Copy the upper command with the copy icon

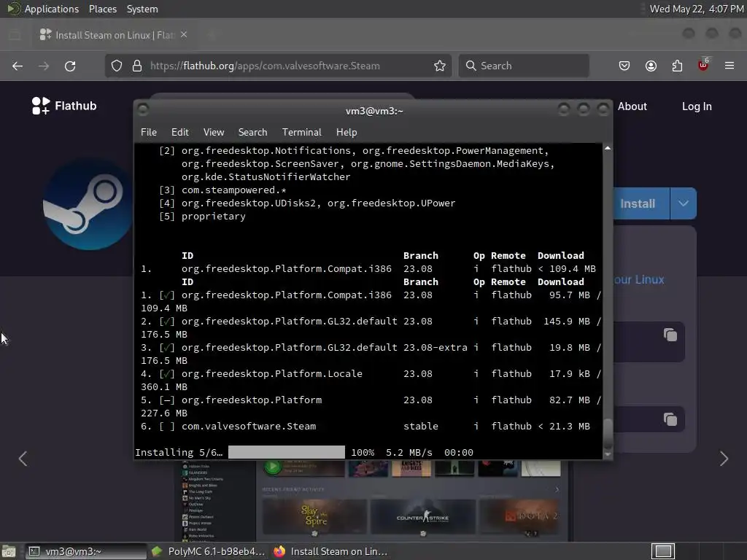670,335
